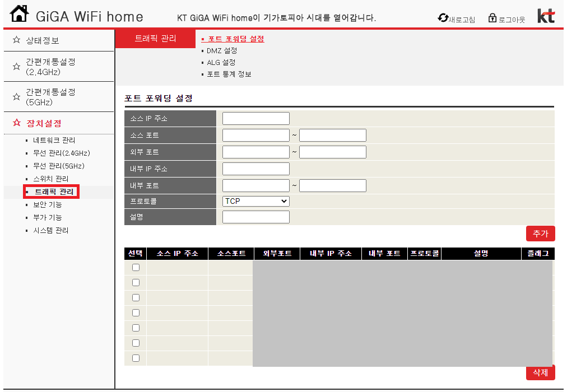
Task: Click the 새로고침 text link
Action: click(462, 20)
